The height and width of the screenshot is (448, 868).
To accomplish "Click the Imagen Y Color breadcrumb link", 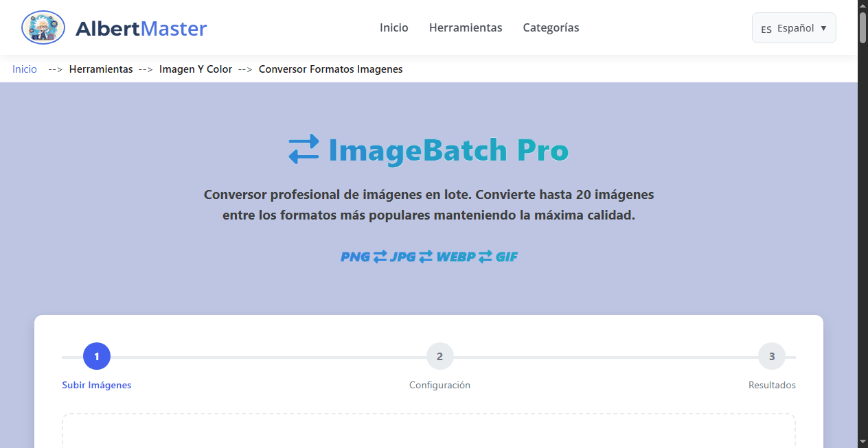I will [x=196, y=69].
